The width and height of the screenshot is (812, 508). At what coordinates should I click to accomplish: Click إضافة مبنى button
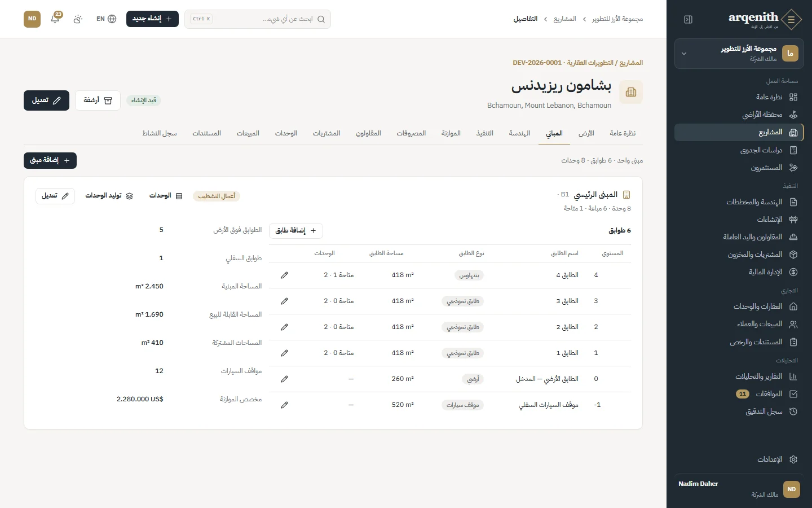(50, 160)
